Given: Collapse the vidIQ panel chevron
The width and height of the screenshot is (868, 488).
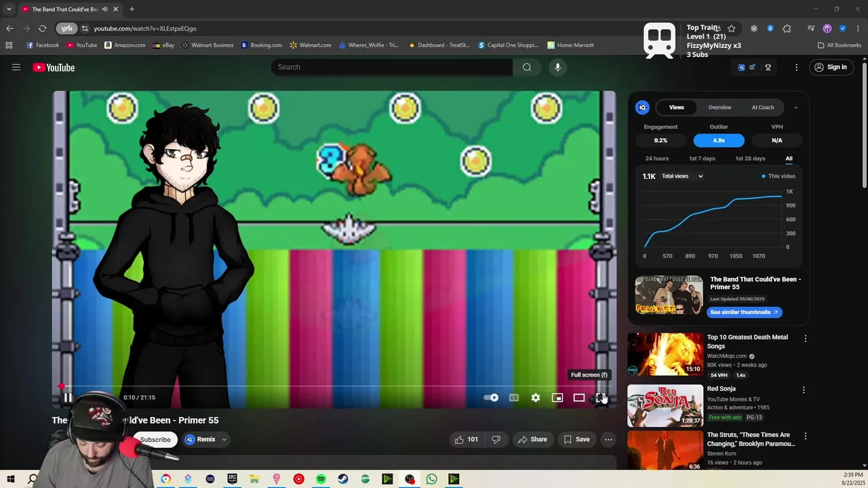Looking at the screenshot, I should [796, 107].
